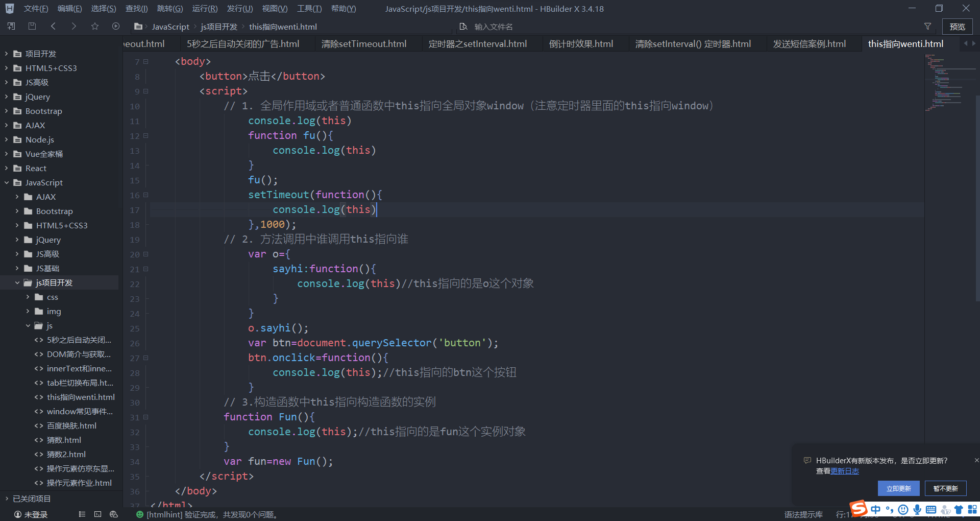
Task: Click the document outline icon in status bar
Action: click(x=82, y=514)
